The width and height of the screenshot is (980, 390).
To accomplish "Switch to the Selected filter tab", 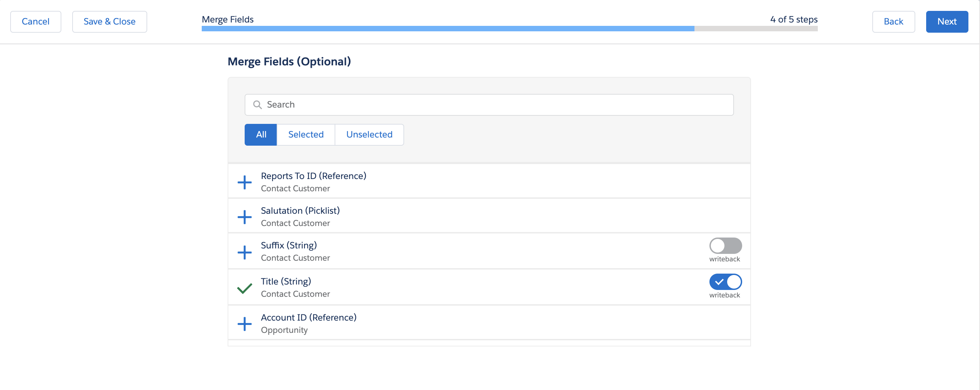I will 306,134.
